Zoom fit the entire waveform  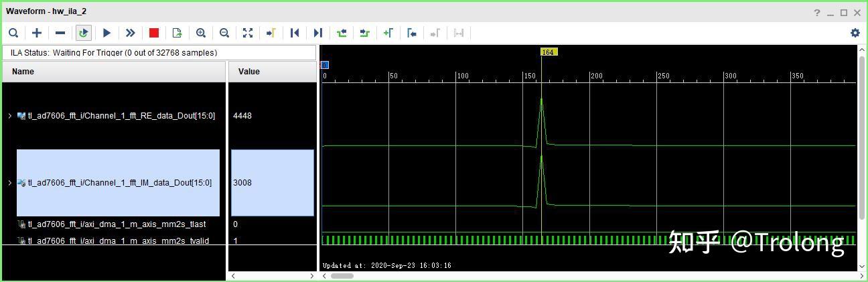point(248,33)
